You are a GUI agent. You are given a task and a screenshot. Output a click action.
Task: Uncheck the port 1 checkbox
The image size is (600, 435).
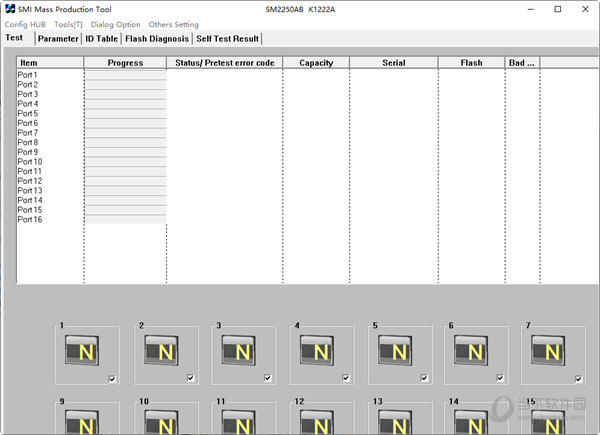click(112, 379)
